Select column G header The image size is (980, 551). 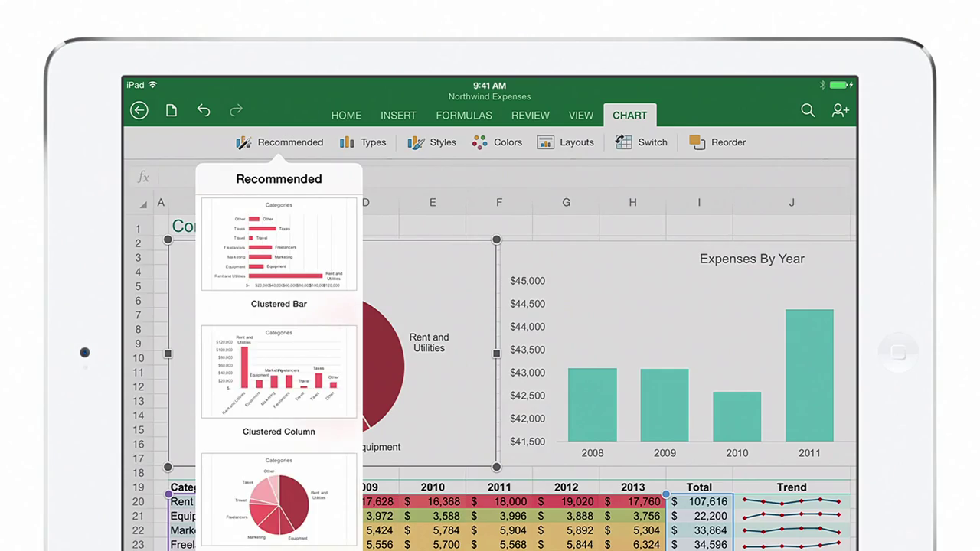(566, 203)
